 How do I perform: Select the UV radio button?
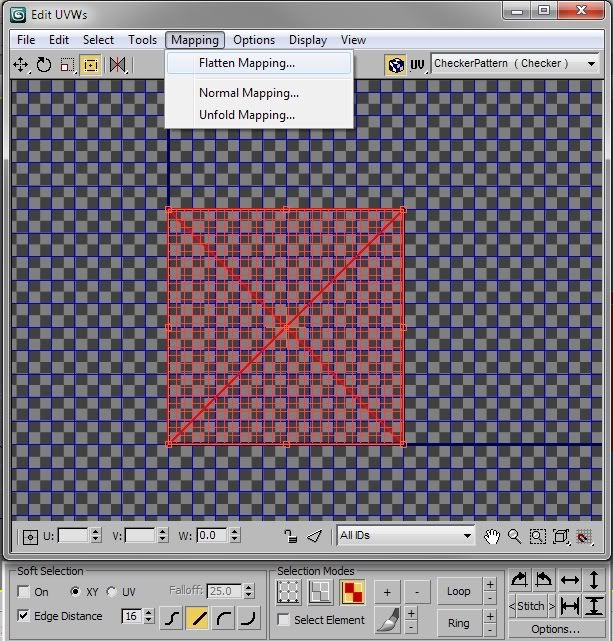click(111, 592)
